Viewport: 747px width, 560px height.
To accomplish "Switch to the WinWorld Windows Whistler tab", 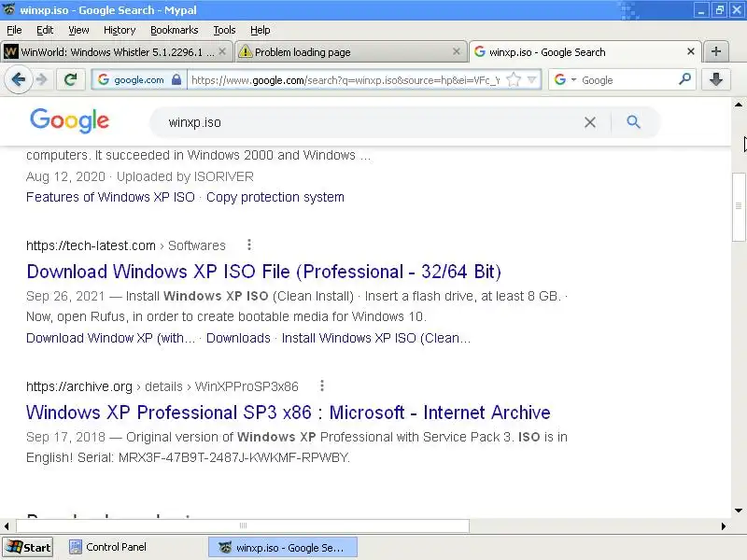I will [116, 52].
